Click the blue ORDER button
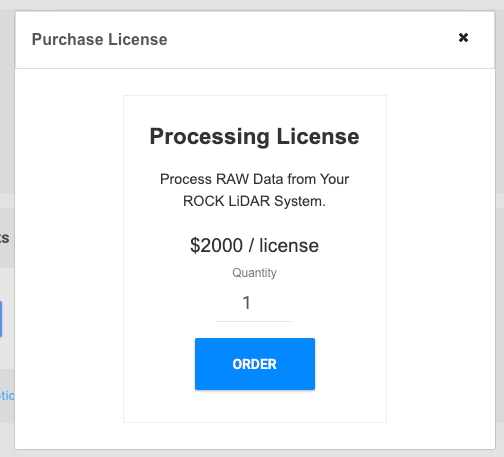This screenshot has height=457, width=504. (255, 364)
